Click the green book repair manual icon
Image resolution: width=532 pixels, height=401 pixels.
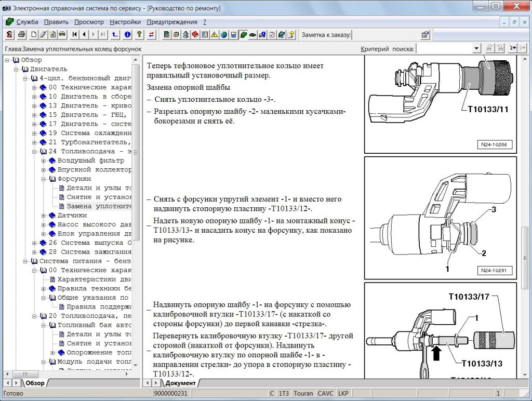[x=243, y=34]
